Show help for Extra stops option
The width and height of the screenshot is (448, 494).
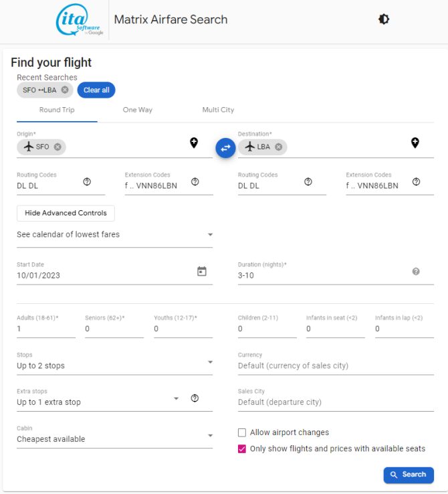tap(195, 398)
